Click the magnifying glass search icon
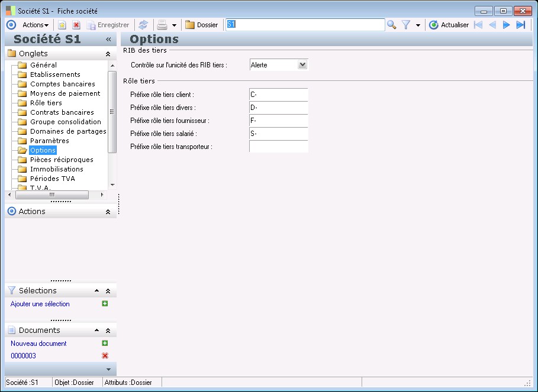Screen dimensions: 538x392 click(x=391, y=25)
